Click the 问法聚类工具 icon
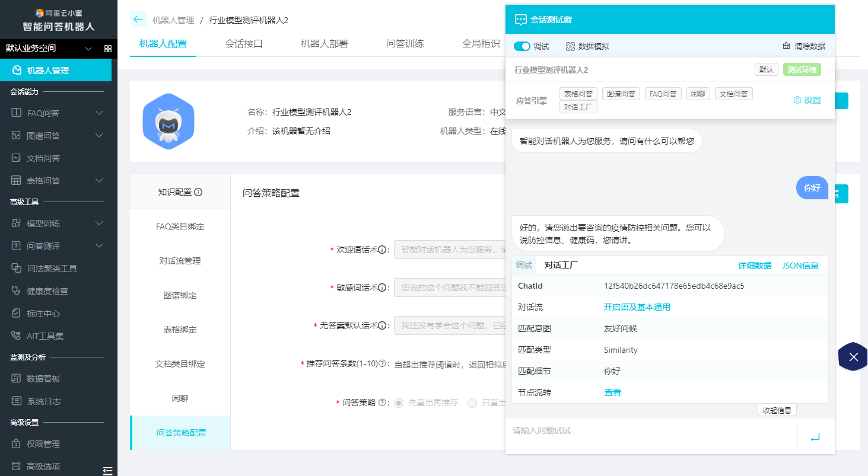The image size is (868, 476). 17,269
